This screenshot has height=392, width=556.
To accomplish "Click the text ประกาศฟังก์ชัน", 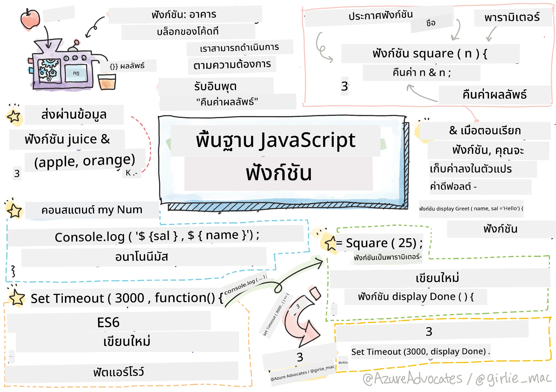I will pyautogui.click(x=381, y=15).
